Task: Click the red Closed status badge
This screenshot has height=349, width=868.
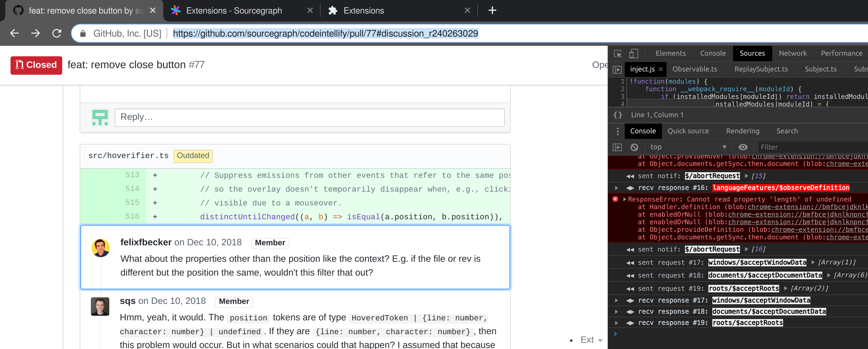Action: pyautogui.click(x=37, y=65)
